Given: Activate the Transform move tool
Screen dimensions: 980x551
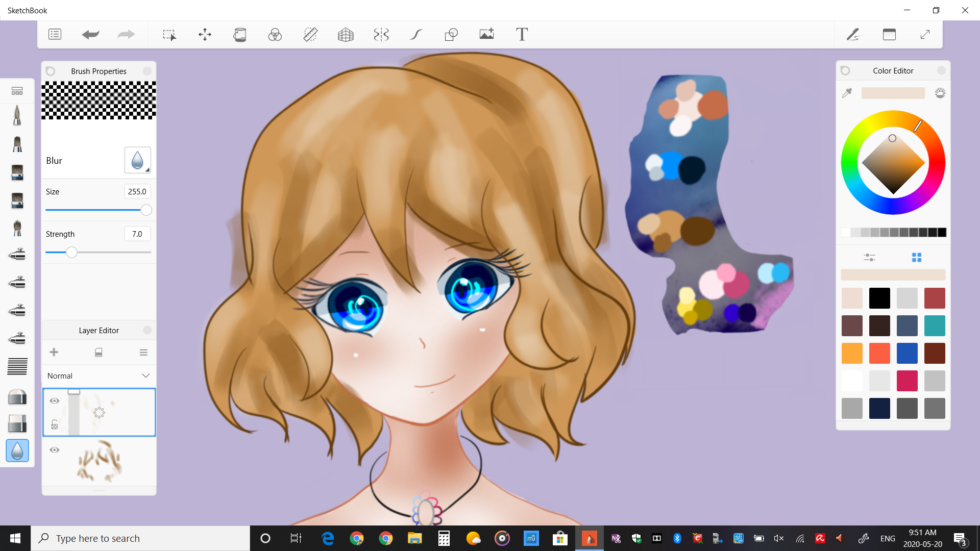Looking at the screenshot, I should point(205,34).
